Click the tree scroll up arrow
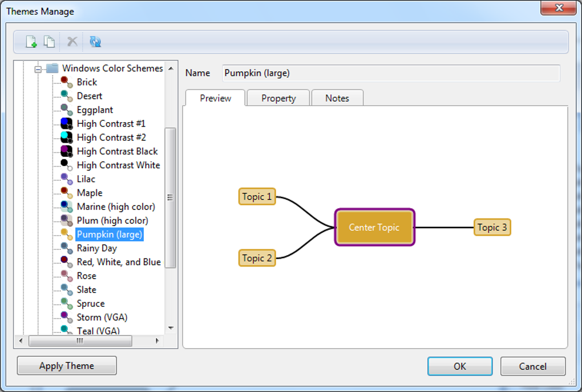 [x=171, y=68]
